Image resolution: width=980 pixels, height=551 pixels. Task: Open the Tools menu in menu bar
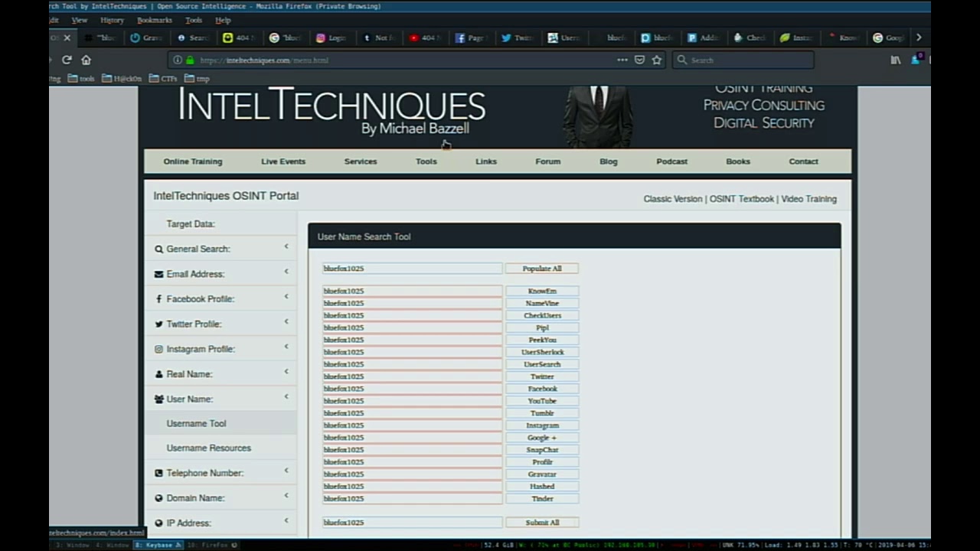(x=194, y=20)
